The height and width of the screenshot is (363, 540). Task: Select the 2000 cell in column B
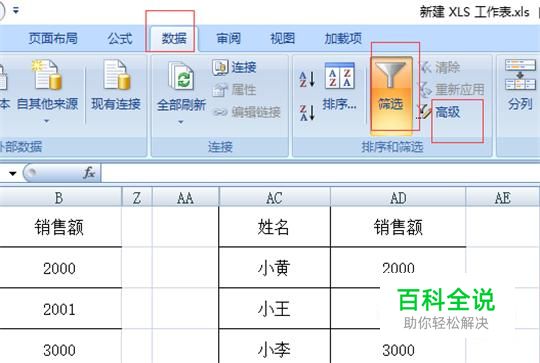click(59, 268)
